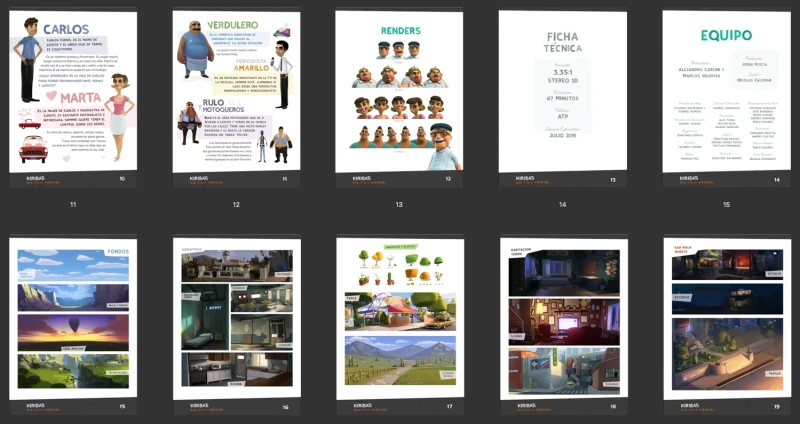Open the Ficha Técnica page thumbnail
Image resolution: width=800 pixels, height=424 pixels.
pos(563,98)
